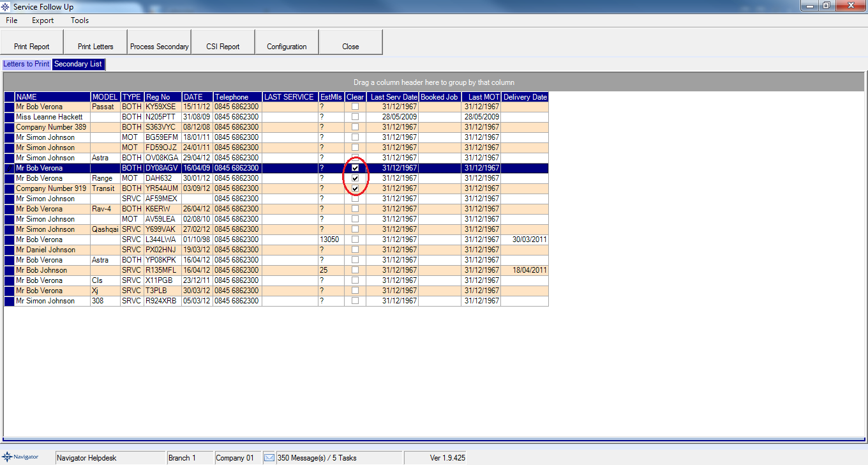Open the Export menu
This screenshot has height=465, width=868.
point(43,20)
